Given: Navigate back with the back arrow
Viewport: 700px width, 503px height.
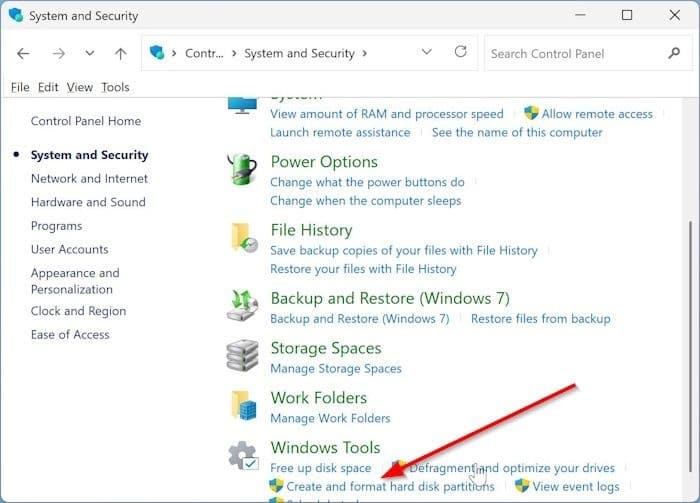Looking at the screenshot, I should [23, 53].
